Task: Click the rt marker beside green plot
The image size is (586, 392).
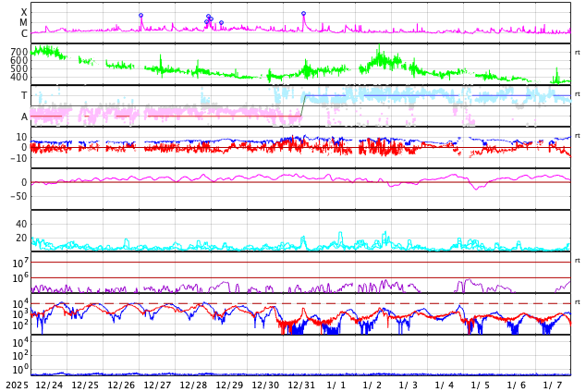Action: pyautogui.click(x=577, y=53)
